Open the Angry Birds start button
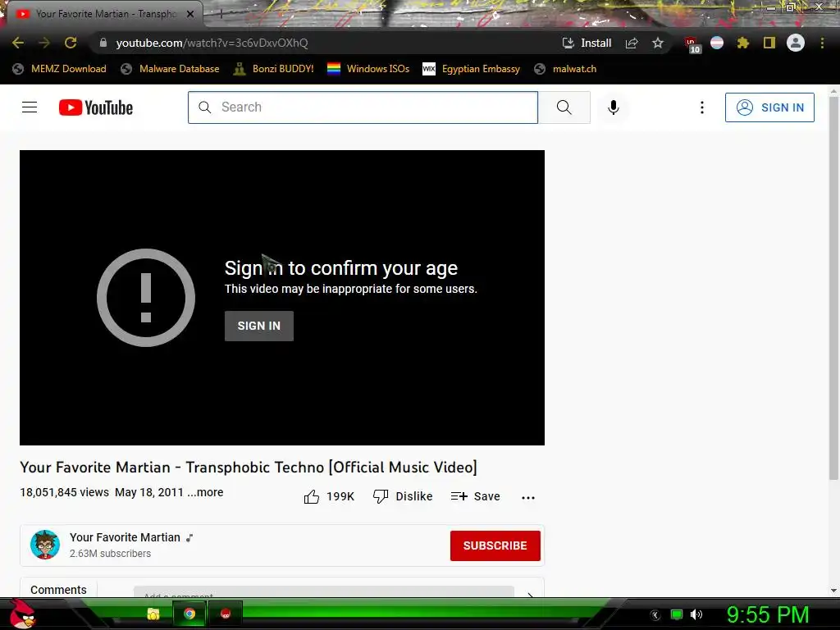Image resolution: width=840 pixels, height=630 pixels. click(x=22, y=614)
